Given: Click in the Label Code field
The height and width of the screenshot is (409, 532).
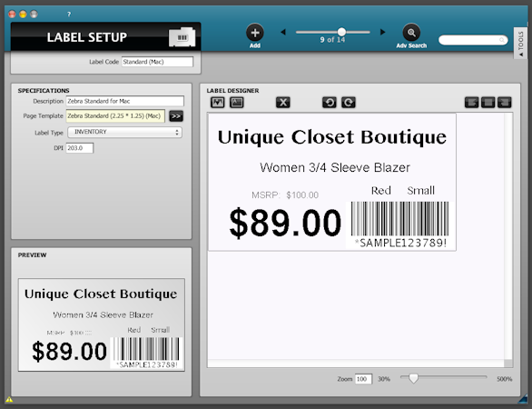Looking at the screenshot, I should (157, 62).
